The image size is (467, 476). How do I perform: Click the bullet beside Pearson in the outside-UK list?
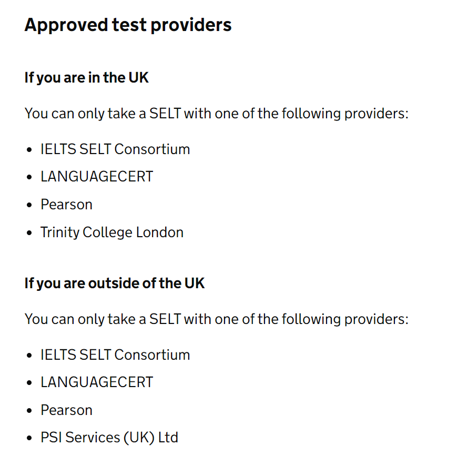click(x=29, y=411)
